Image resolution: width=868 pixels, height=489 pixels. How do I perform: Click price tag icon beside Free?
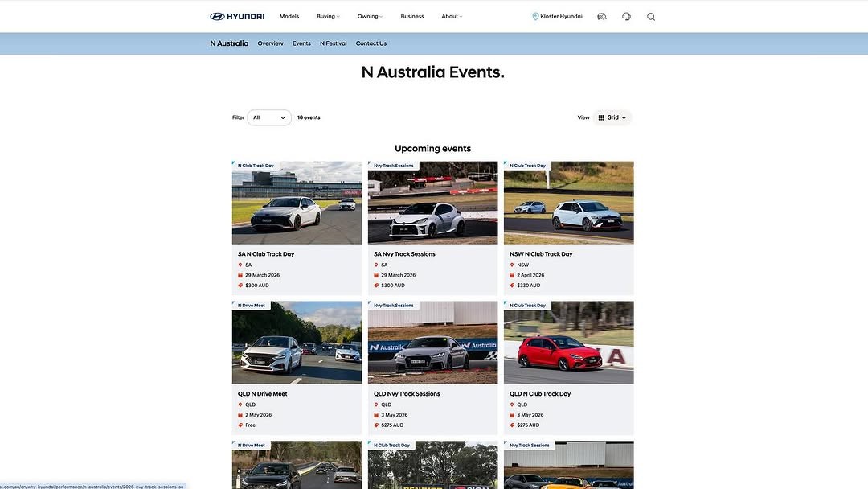click(x=240, y=425)
